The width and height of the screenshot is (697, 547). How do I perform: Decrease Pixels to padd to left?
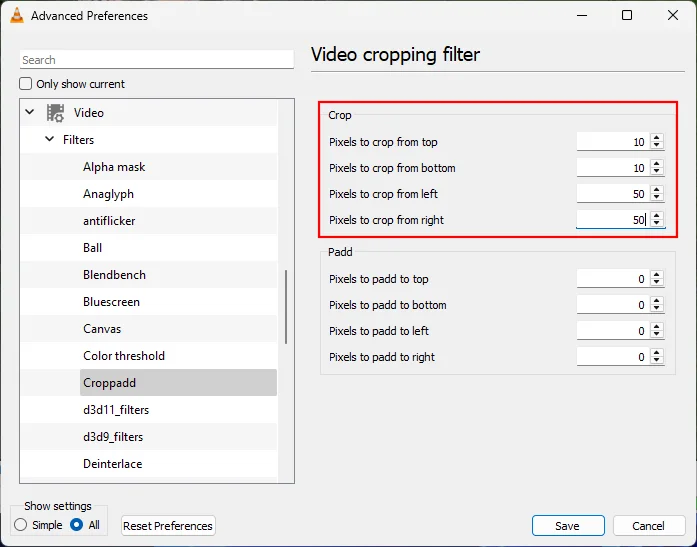[x=657, y=335]
